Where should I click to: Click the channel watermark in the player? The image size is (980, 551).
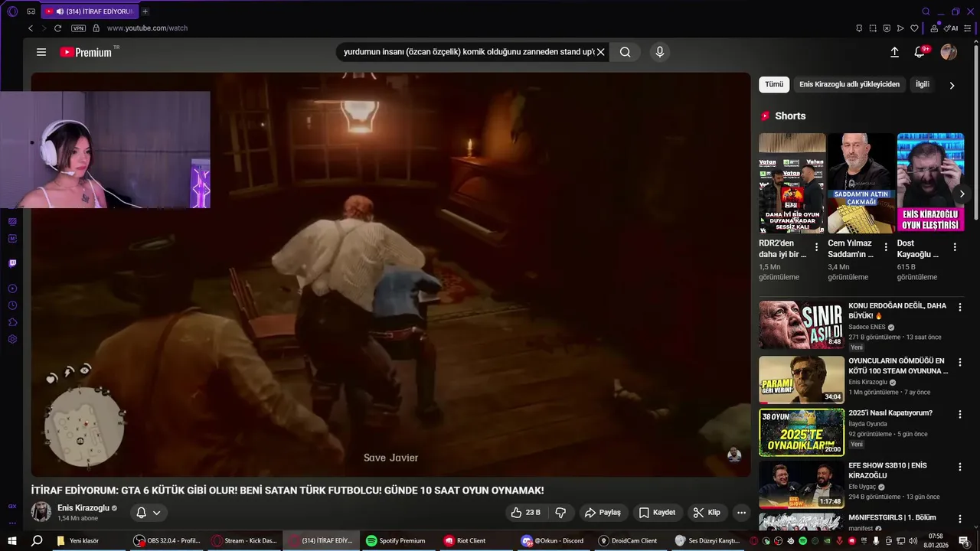click(x=734, y=455)
